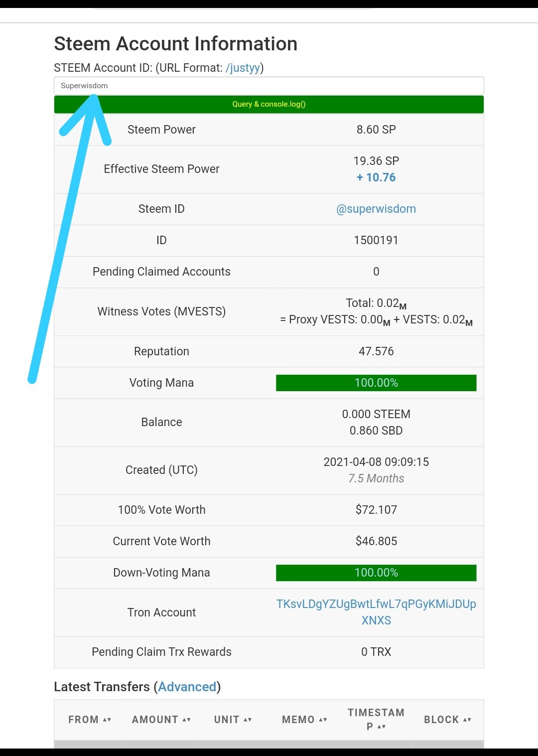Click the 100% Vote Worth value $72.107
The width and height of the screenshot is (538, 756).
[376, 510]
